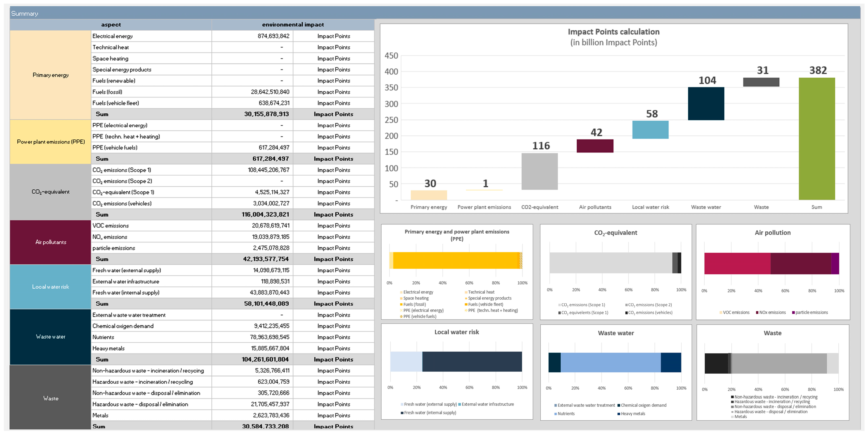Click the environmental impact column header
Screen dimensions: 868x435
point(292,25)
